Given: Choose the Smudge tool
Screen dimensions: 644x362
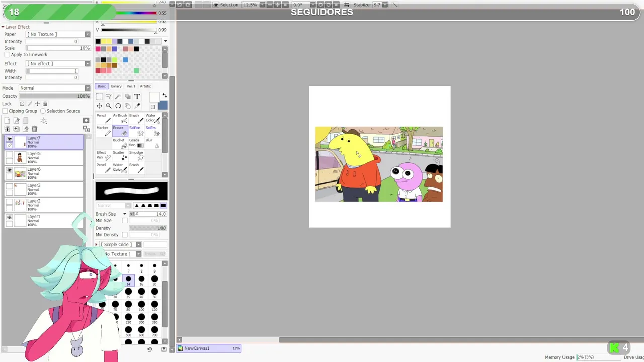Looking at the screenshot, I should tap(136, 155).
